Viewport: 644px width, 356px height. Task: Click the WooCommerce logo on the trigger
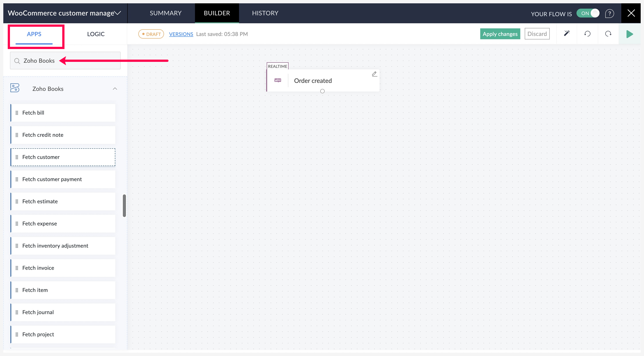pos(278,80)
